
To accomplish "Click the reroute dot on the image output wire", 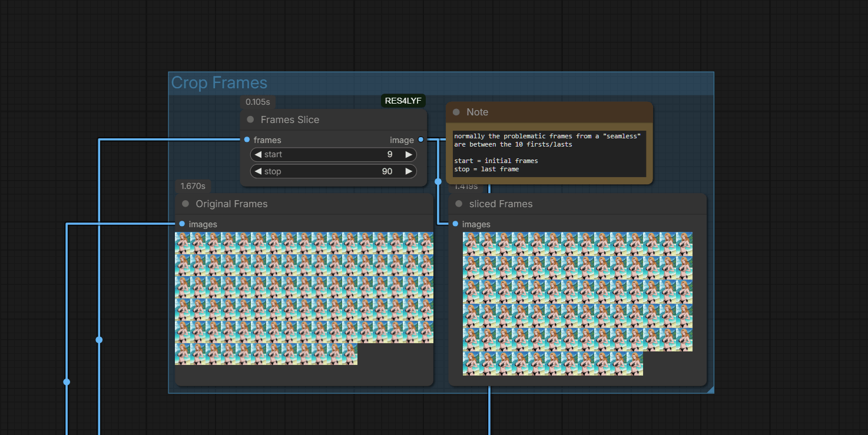I will pyautogui.click(x=438, y=181).
